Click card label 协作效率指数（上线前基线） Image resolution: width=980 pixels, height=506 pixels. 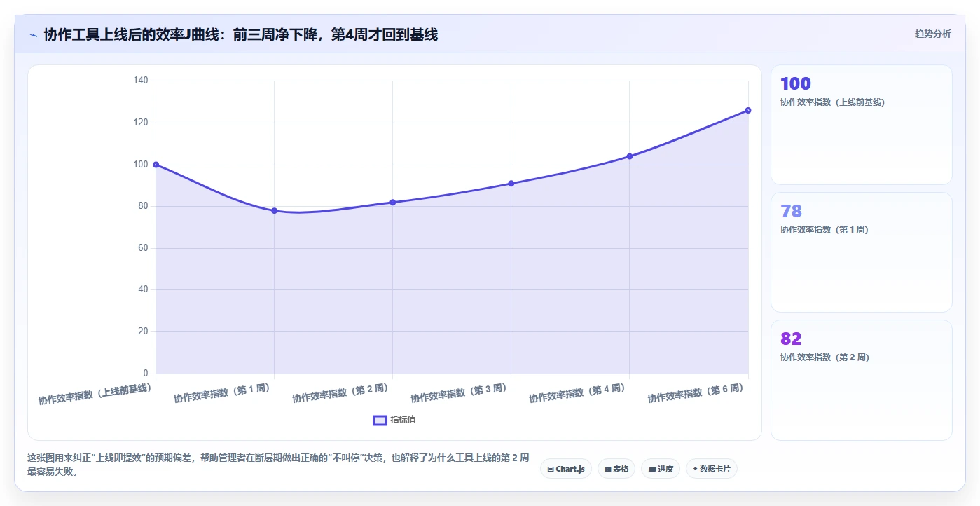click(x=832, y=102)
